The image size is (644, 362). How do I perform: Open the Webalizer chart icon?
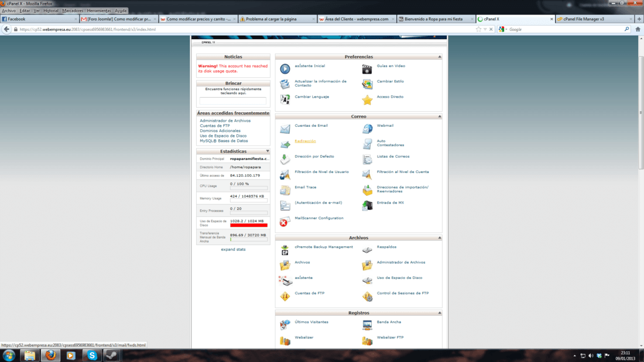tap(285, 340)
